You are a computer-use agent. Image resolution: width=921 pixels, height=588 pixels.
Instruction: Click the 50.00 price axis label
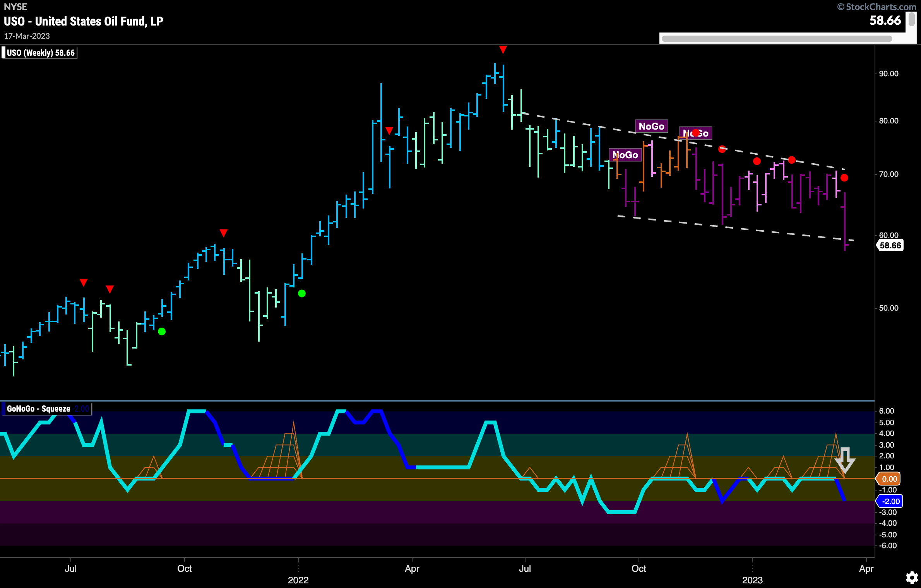click(x=889, y=308)
